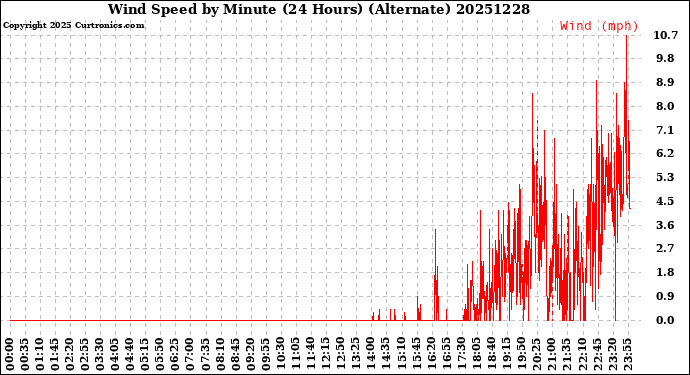Click the x-axis time label 21:35
Image resolution: width=690 pixels, height=375 pixels.
567,355
